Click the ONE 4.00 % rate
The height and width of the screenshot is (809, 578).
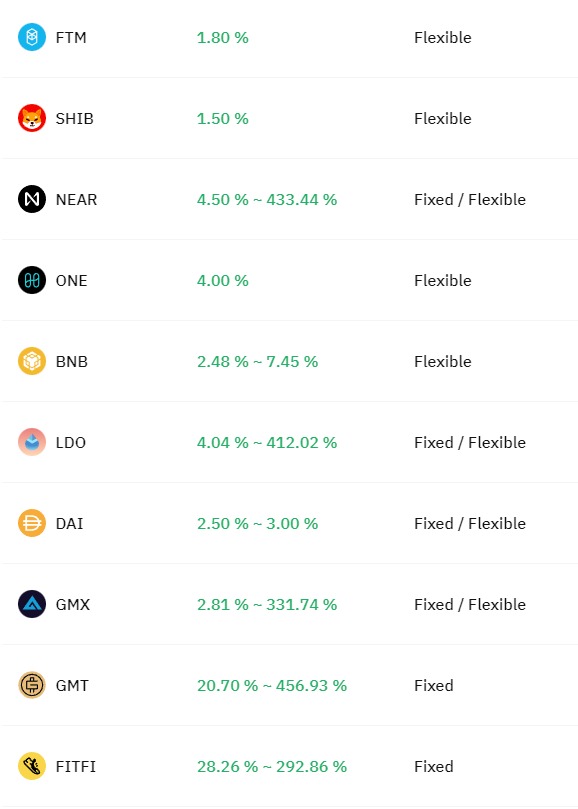223,281
